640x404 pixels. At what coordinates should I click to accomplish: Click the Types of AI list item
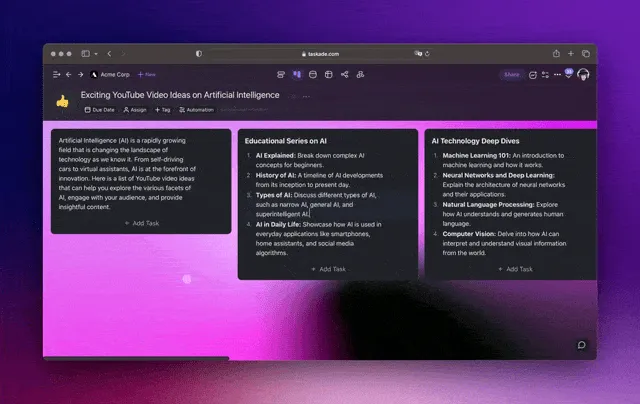(316, 204)
